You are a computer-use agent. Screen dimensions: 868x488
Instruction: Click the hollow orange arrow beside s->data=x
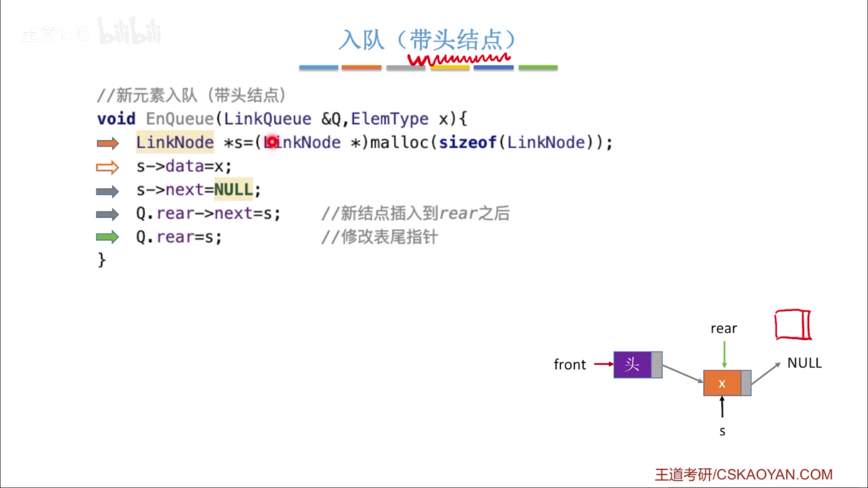pyautogui.click(x=108, y=168)
